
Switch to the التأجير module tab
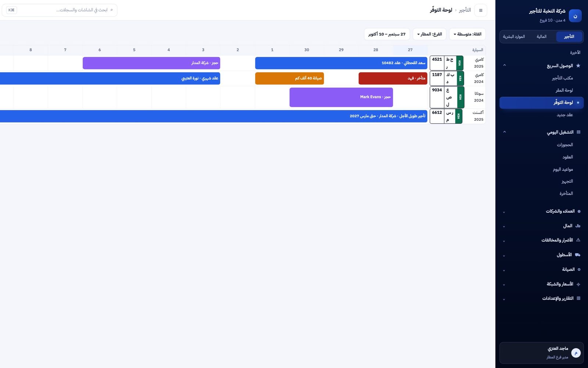(x=569, y=36)
